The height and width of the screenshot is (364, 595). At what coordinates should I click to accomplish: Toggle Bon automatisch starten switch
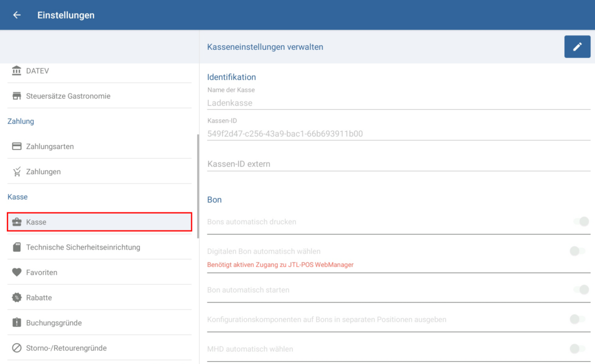pos(580,290)
